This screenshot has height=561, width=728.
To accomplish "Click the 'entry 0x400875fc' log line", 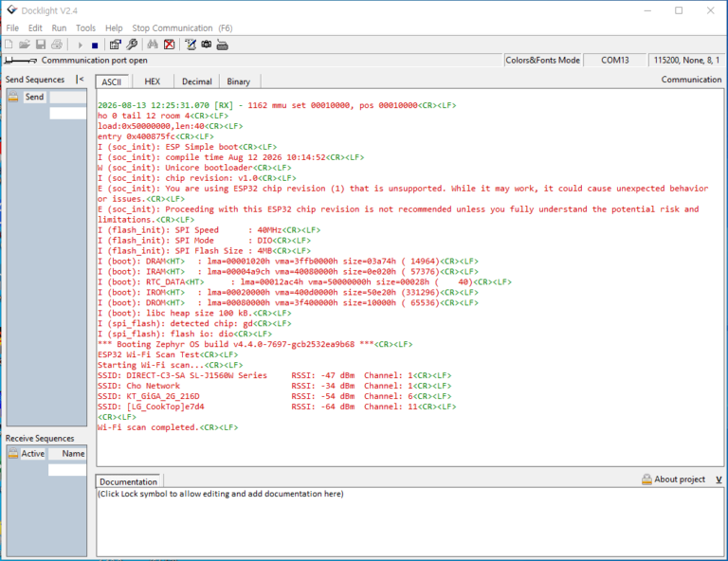I will 155,136.
